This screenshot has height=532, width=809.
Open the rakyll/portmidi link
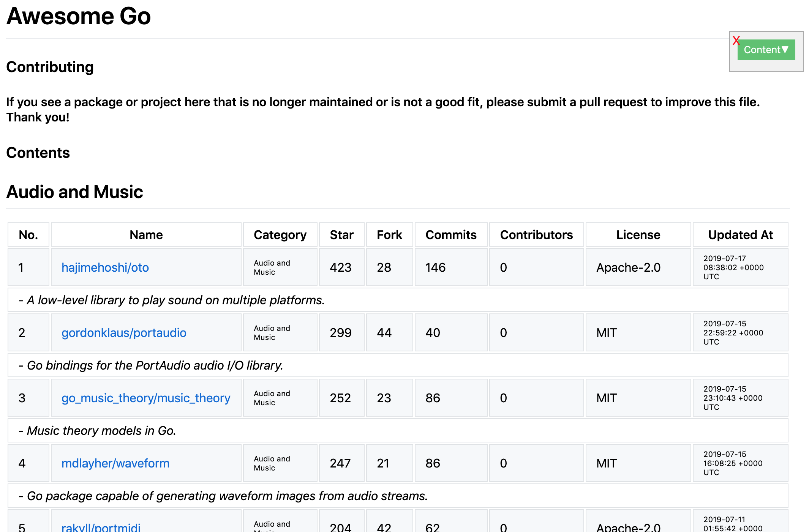101,527
